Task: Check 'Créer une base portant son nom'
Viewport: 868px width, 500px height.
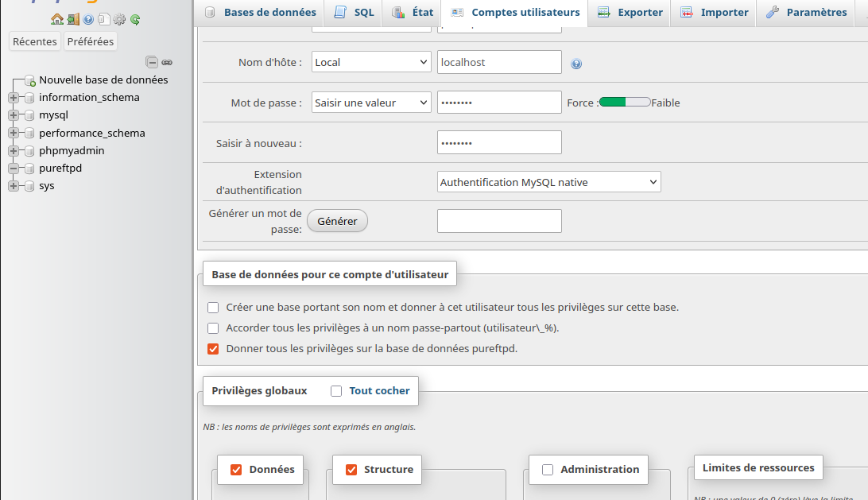Action: (x=213, y=307)
